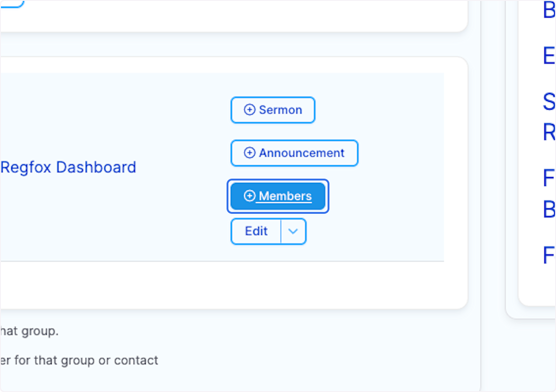
Task: Click the sidebar link beginning with F
Action: click(550, 178)
